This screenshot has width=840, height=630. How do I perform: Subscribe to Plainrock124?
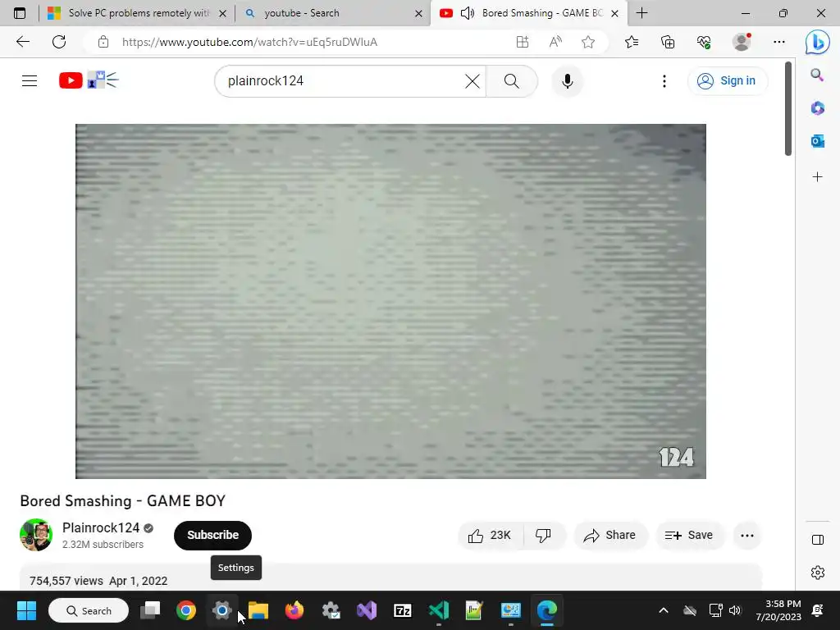pos(212,535)
